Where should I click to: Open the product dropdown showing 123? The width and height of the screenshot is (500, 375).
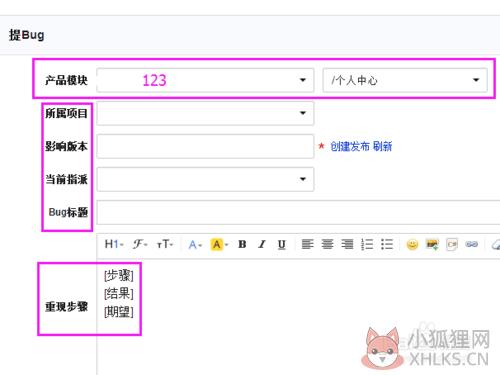(x=205, y=80)
